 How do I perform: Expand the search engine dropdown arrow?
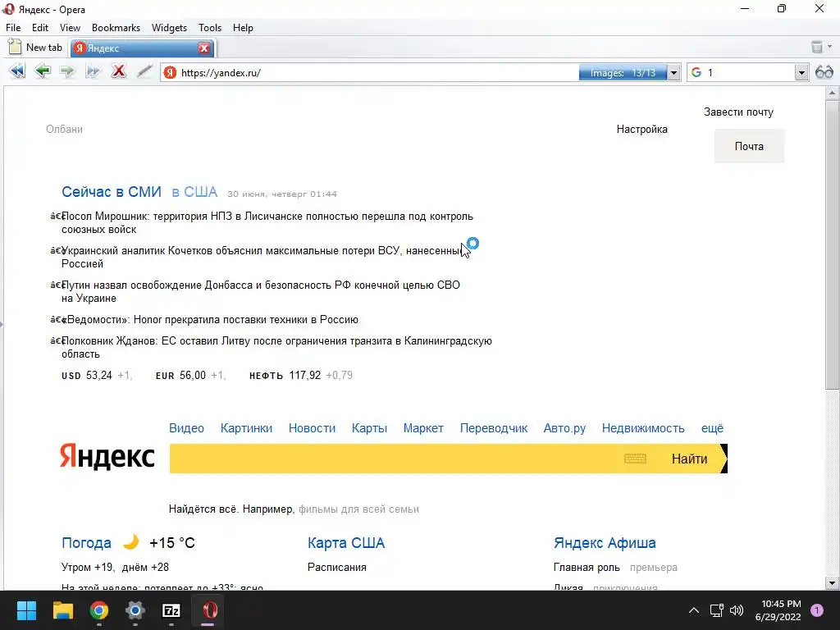[x=801, y=72]
